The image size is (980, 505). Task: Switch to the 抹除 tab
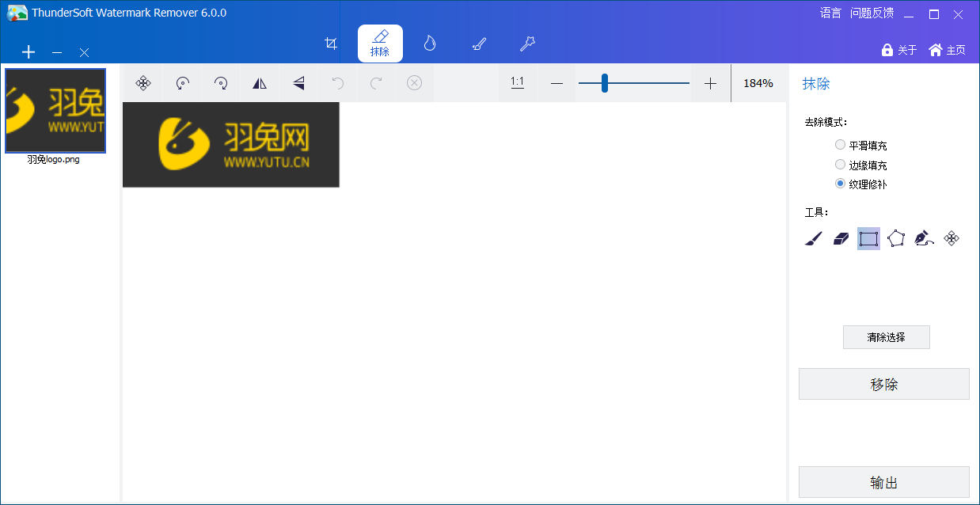pyautogui.click(x=380, y=44)
